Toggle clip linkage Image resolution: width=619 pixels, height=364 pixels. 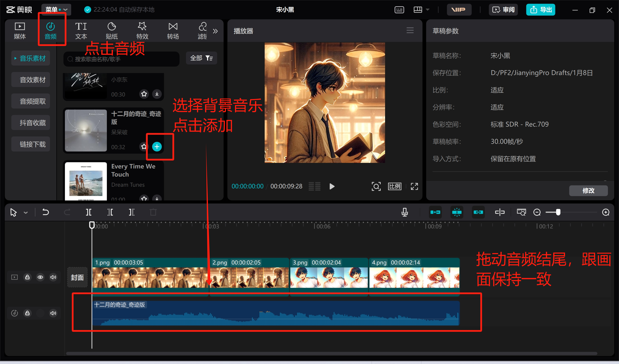[x=478, y=212]
